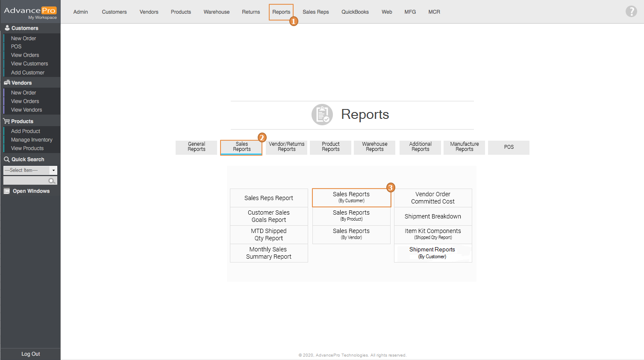This screenshot has height=360, width=644.
Task: Click the AdvancePro logo
Action: 30,12
